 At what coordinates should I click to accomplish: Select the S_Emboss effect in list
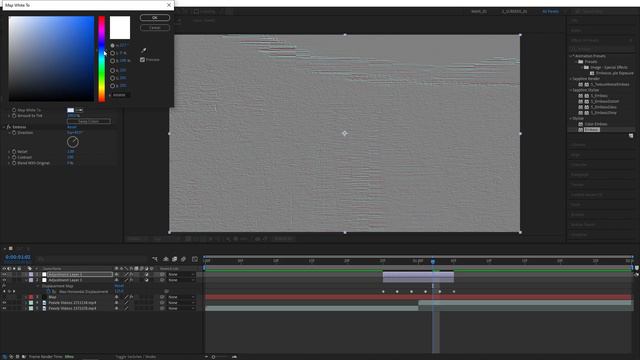pos(599,96)
